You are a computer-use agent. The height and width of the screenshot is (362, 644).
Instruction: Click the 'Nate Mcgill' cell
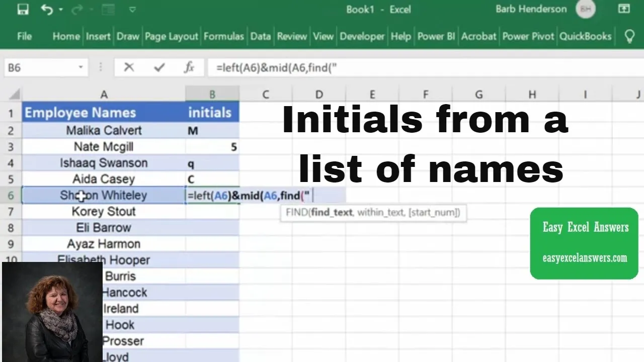(104, 146)
